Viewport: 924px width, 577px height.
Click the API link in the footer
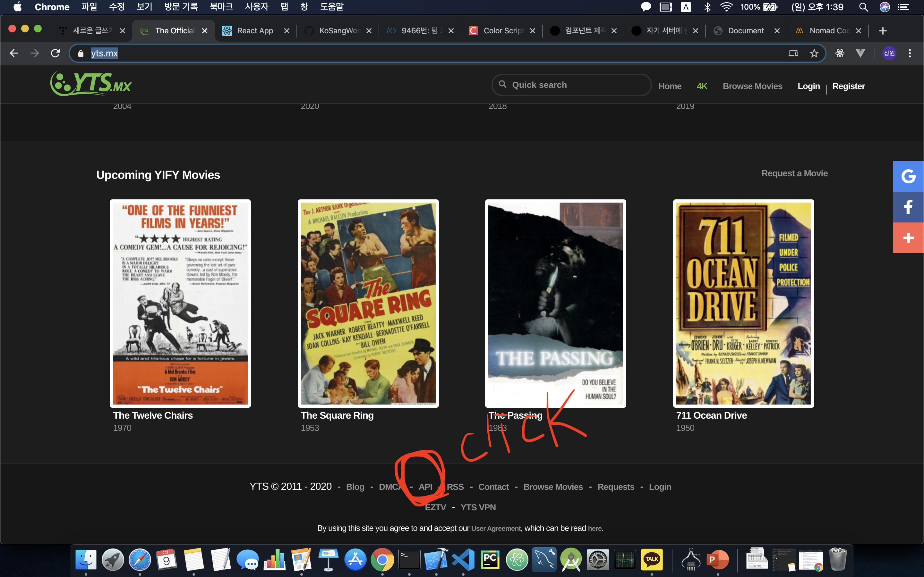pyautogui.click(x=425, y=487)
